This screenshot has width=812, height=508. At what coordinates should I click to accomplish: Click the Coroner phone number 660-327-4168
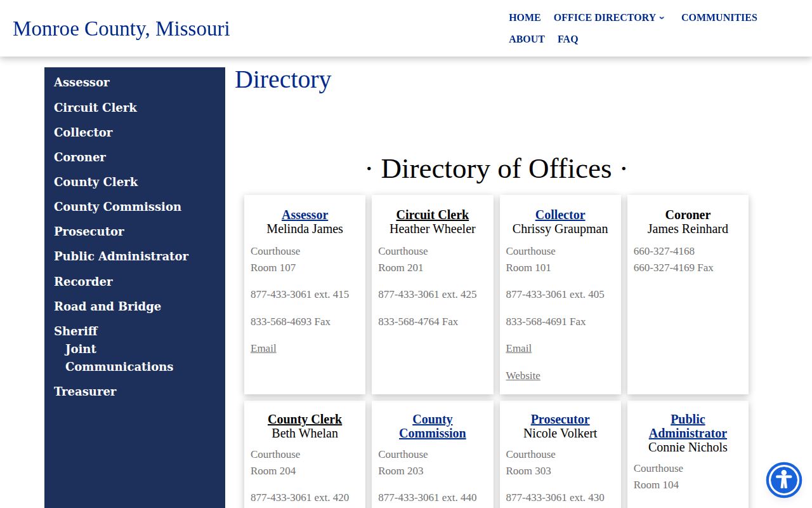(664, 251)
